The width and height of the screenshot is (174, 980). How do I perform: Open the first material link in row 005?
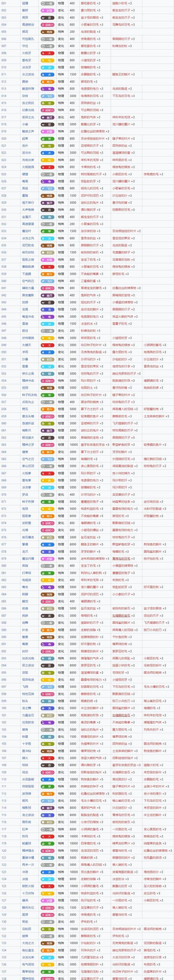(x=88, y=32)
